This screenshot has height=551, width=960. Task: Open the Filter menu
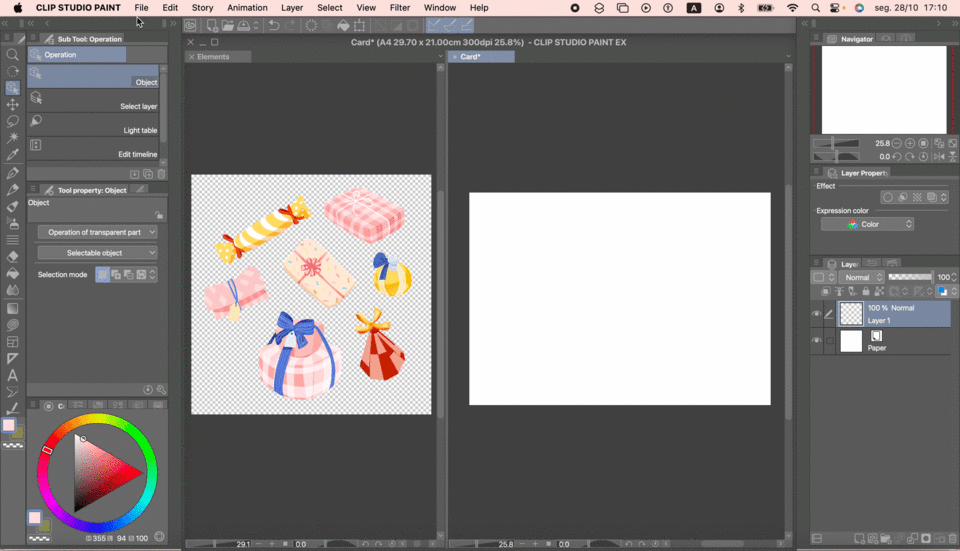[x=400, y=7]
